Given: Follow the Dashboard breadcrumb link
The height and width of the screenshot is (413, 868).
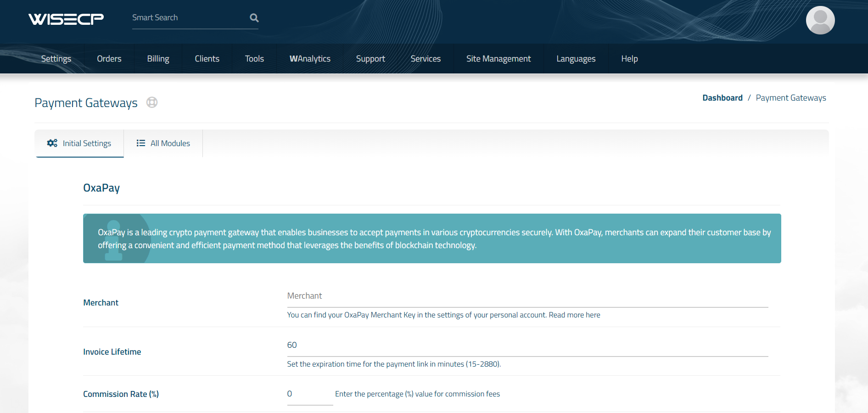Looking at the screenshot, I should point(722,98).
